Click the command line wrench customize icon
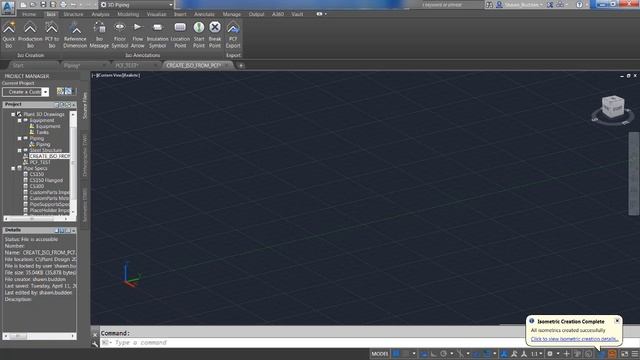 click(95, 344)
